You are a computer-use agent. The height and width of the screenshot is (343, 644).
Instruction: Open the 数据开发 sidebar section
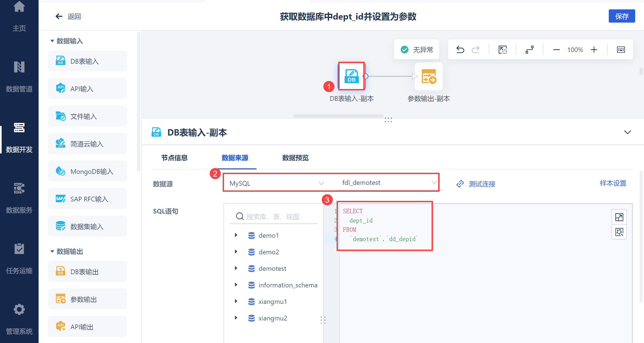(x=19, y=138)
